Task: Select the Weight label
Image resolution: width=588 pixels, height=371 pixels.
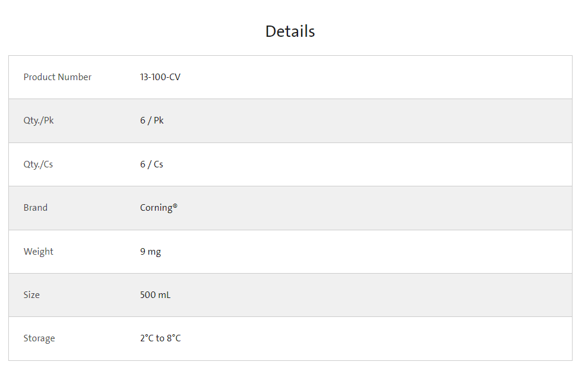Action: (38, 252)
